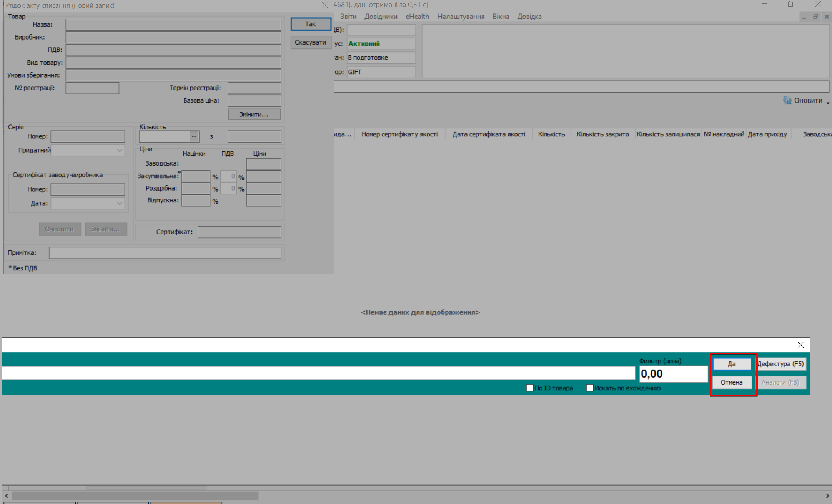The image size is (832, 504).
Task: Restore the inner document window
Action: [815, 17]
